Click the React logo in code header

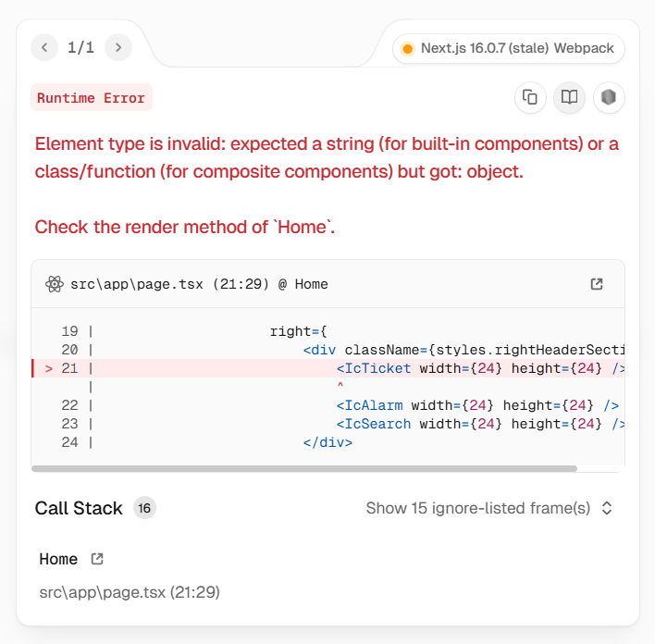click(x=55, y=284)
